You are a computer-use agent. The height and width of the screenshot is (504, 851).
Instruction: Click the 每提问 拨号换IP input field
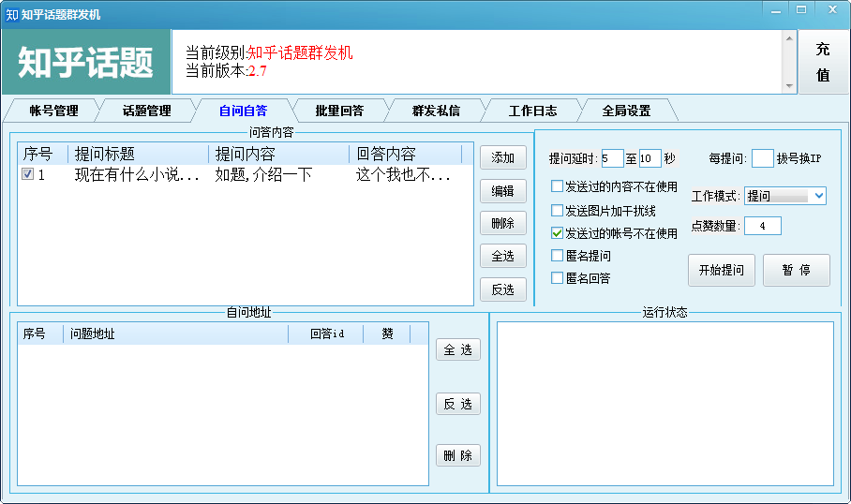click(x=763, y=158)
